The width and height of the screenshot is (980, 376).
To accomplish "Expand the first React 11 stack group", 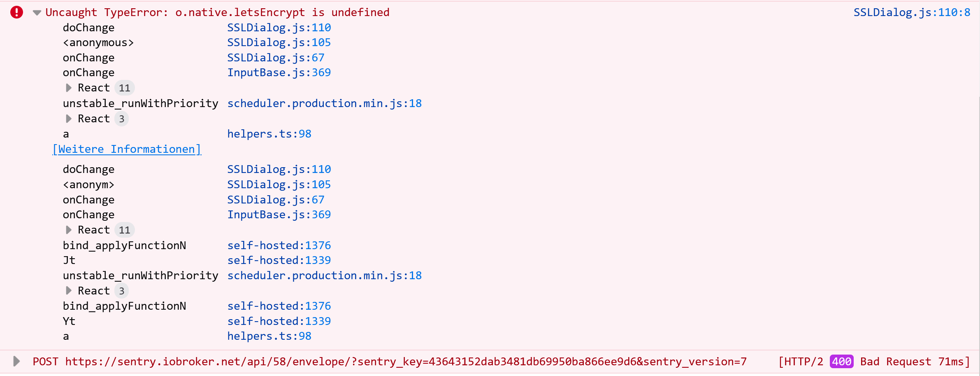I will click(68, 87).
